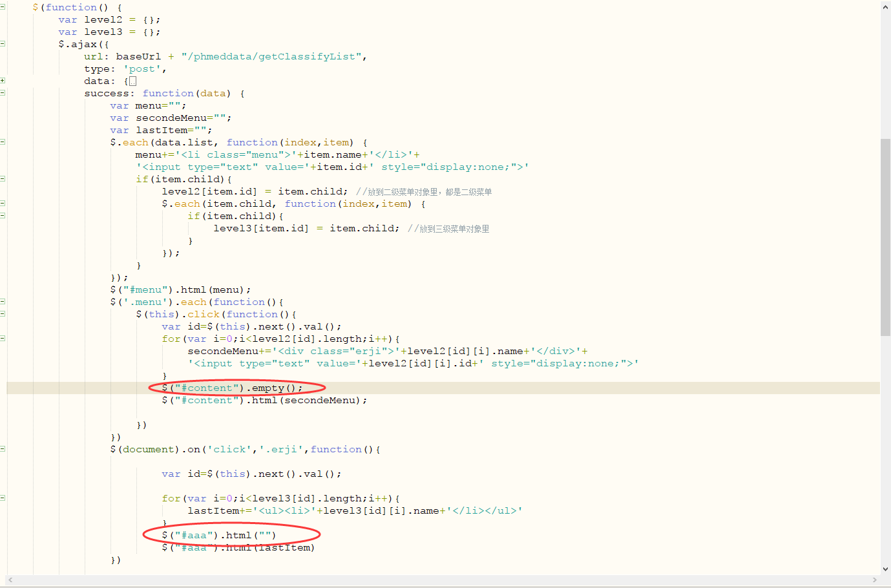Click the horizontal scrollbar right arrow
This screenshot has width=891, height=588.
(x=875, y=580)
